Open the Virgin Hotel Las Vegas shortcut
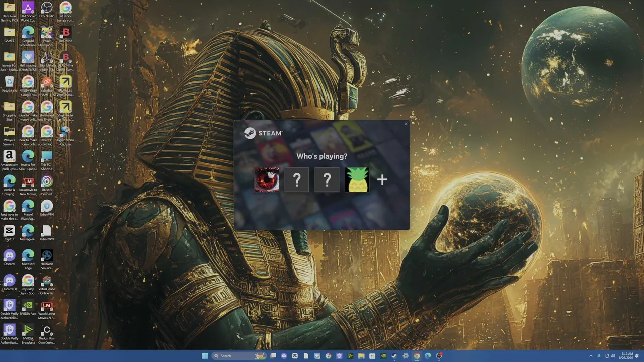 click(x=65, y=111)
